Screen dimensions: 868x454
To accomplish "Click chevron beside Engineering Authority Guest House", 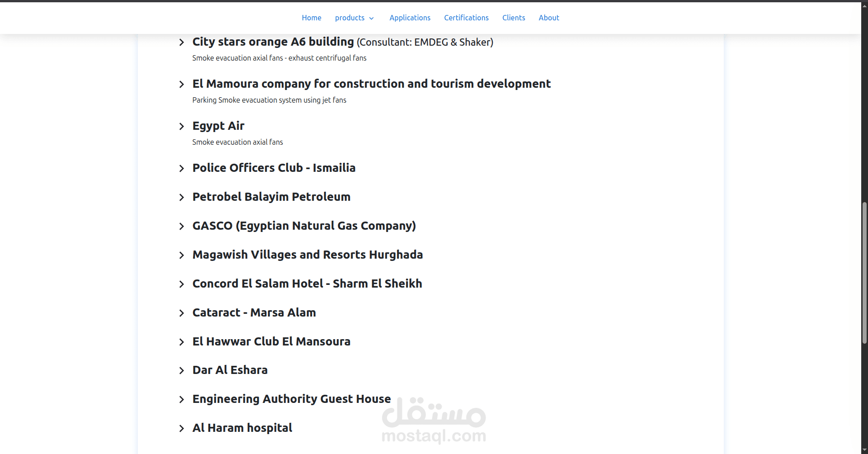I will point(181,400).
